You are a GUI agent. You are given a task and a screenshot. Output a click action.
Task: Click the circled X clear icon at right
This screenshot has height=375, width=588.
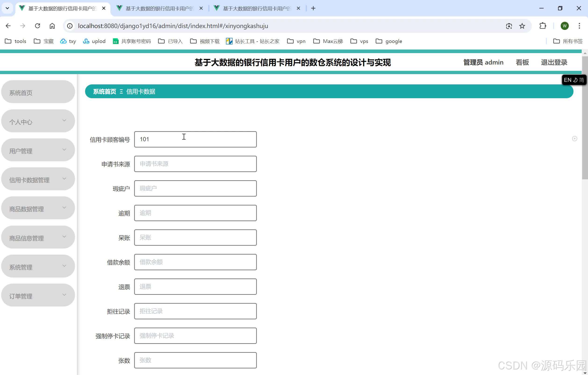(575, 139)
